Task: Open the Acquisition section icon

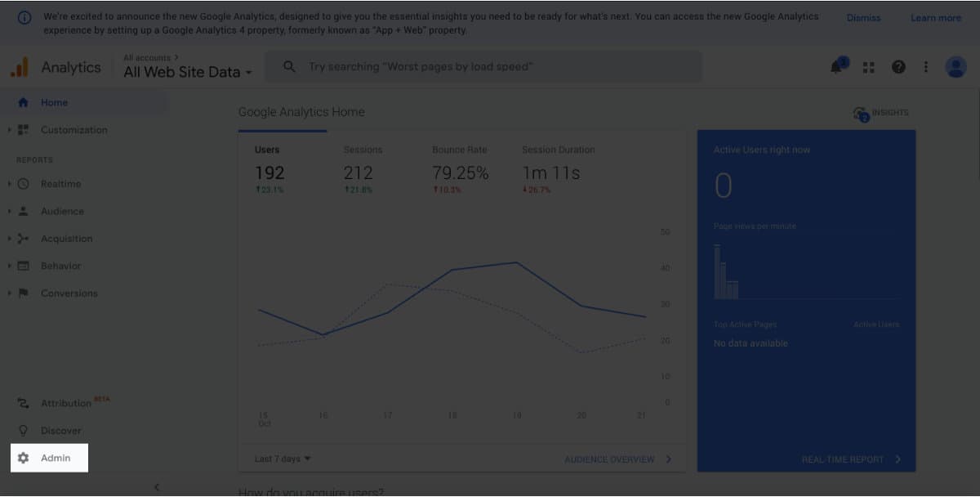Action: click(x=24, y=238)
